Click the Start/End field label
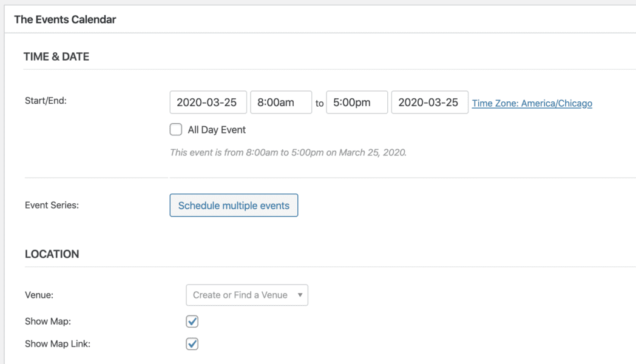 tap(46, 101)
